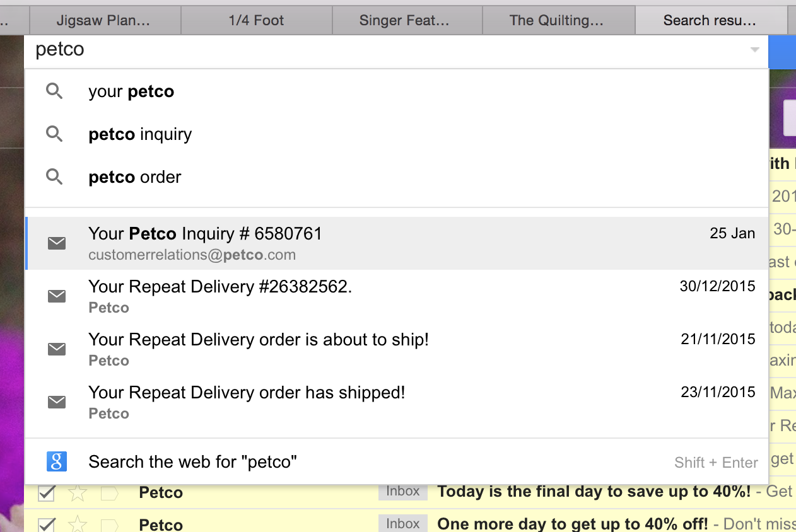Select Search the web for "petco"
796x532 pixels.
(397, 462)
